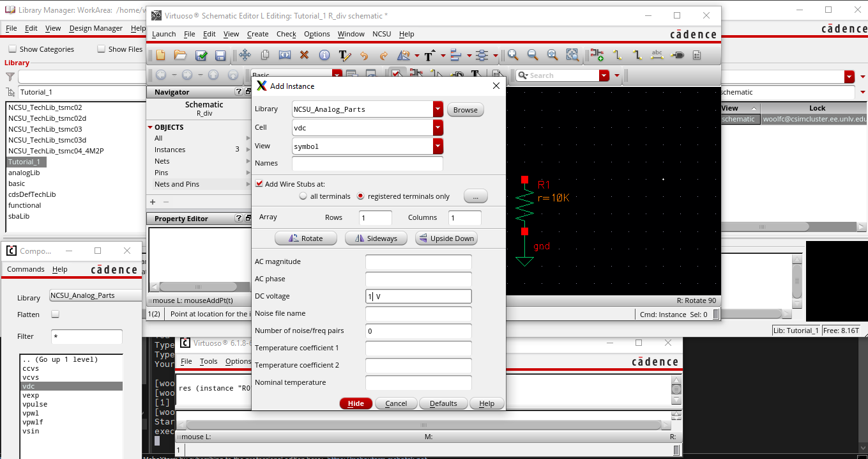Open the Cell dropdown arrow
The width and height of the screenshot is (868, 459).
438,128
